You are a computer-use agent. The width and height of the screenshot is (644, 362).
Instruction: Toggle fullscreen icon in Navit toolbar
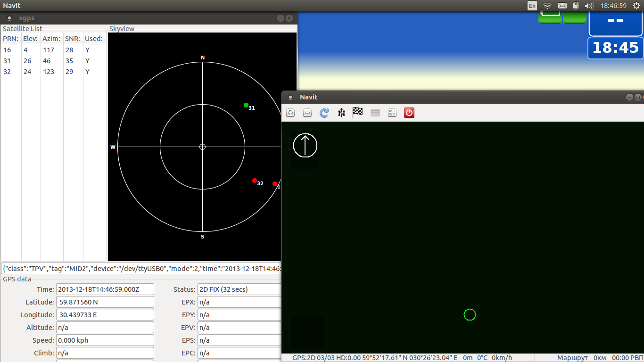(x=392, y=113)
